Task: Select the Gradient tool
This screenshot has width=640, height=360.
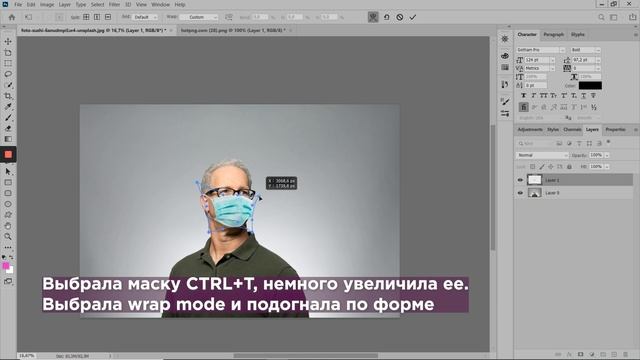Action: [8, 139]
